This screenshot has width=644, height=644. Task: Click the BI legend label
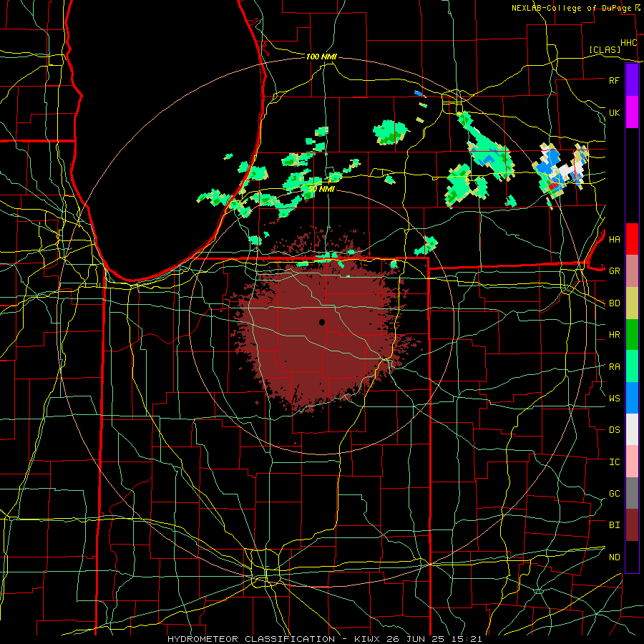click(x=614, y=525)
